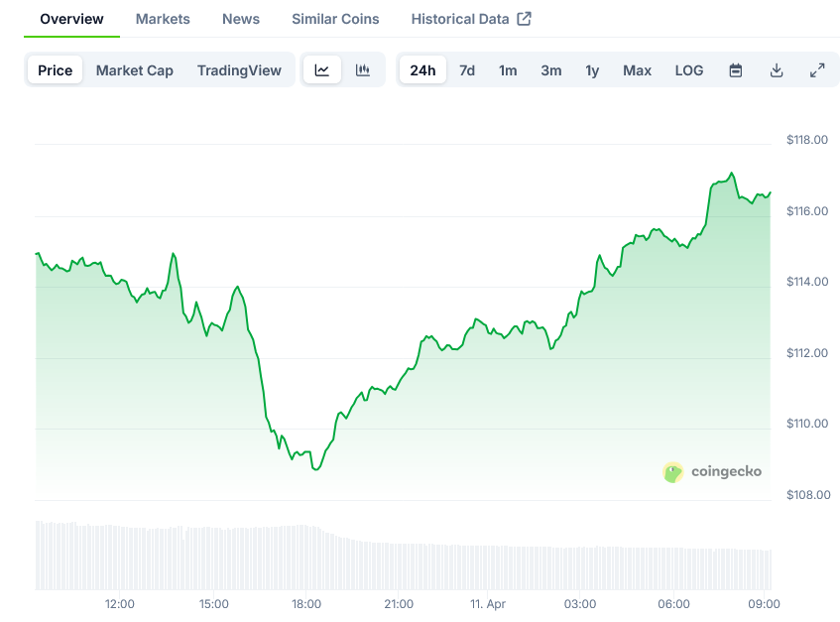Screen dimensions: 840x622
Task: Open the calendar date range picker
Action: [x=735, y=70]
